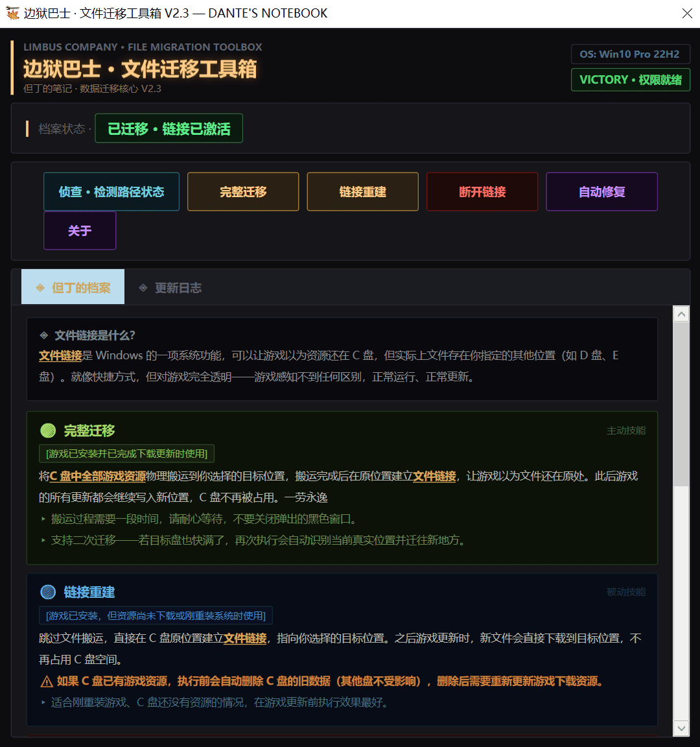Viewport: 700px width, 747px height.
Task: Click the diamond icon beside 文件链接是什么
Action: point(44,335)
